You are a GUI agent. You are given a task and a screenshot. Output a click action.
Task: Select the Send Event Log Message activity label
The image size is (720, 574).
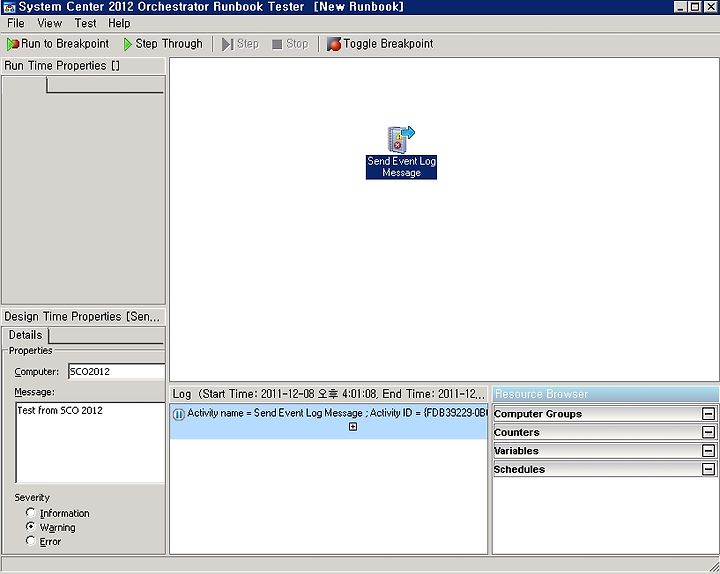(401, 167)
